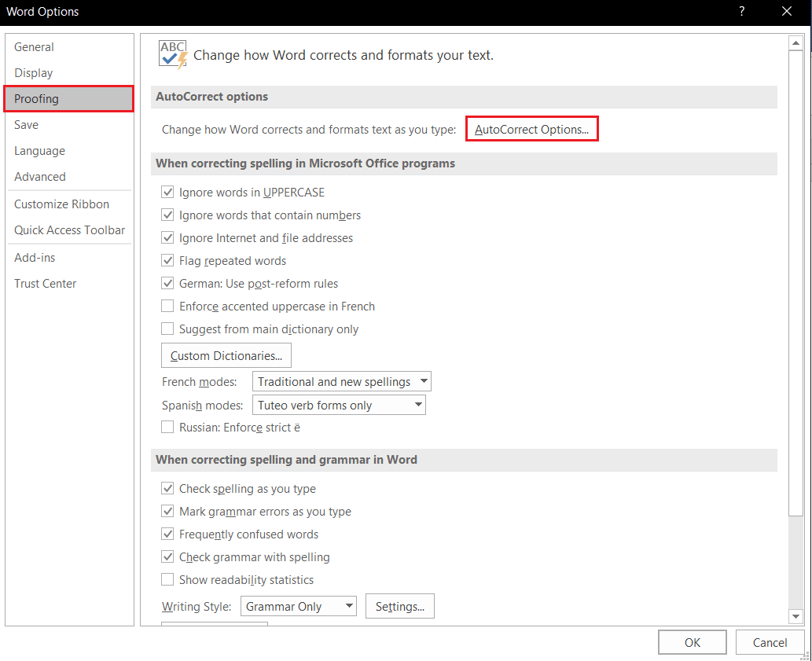
Task: Click the AutoCorrect Options button
Action: (x=532, y=129)
